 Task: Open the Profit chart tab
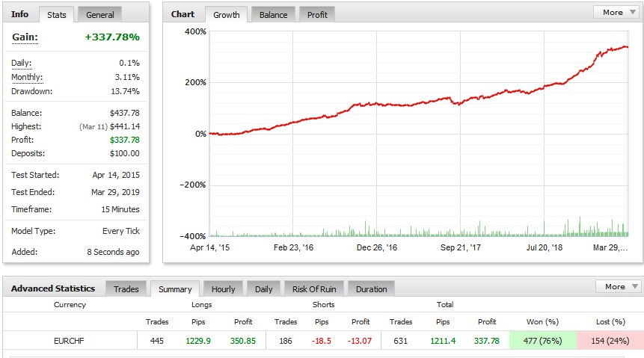tap(317, 15)
